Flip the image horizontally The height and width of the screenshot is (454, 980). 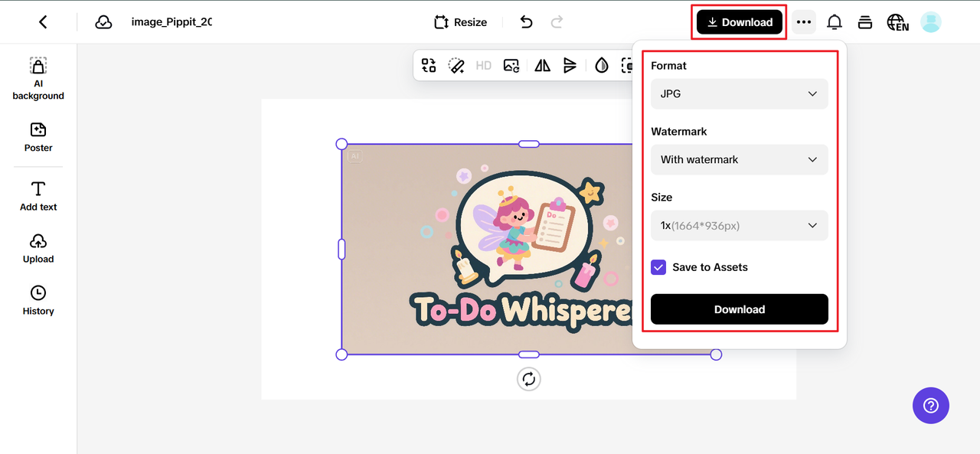click(542, 66)
